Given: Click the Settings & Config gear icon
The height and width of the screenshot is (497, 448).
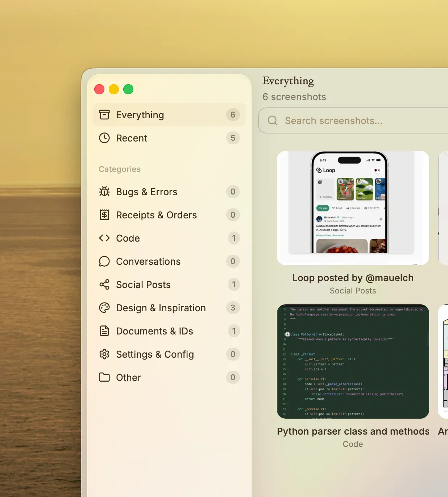Looking at the screenshot, I should pyautogui.click(x=104, y=354).
